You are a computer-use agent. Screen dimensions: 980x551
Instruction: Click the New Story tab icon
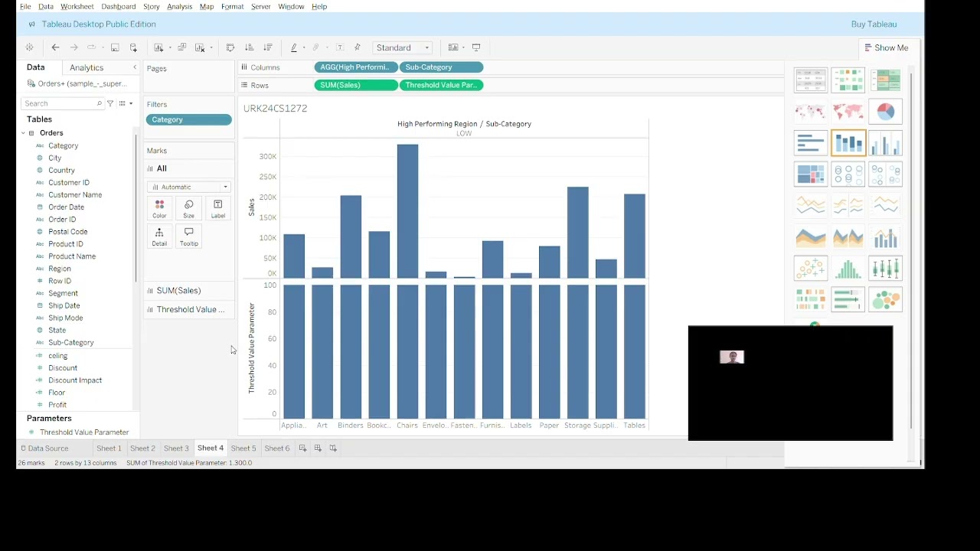(333, 448)
